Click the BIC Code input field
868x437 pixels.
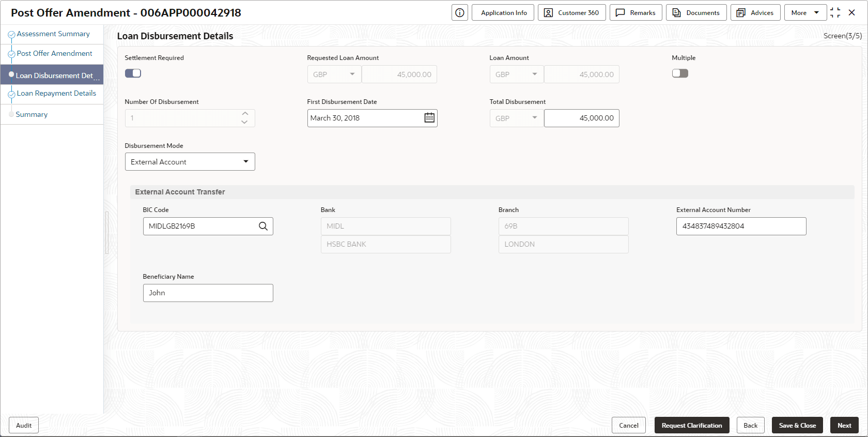208,226
